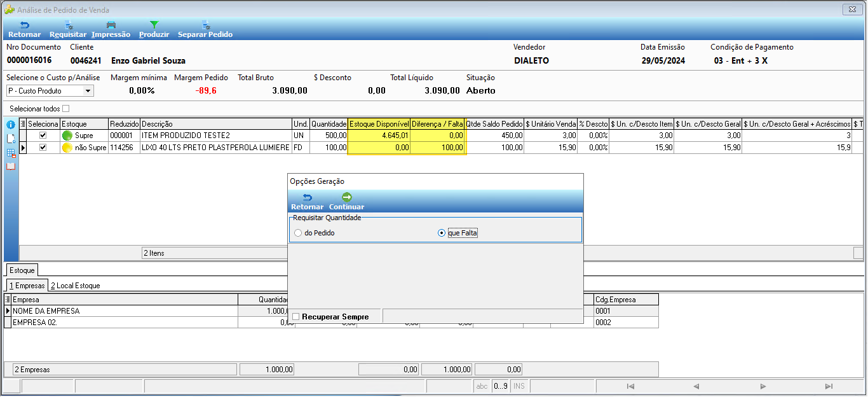The width and height of the screenshot is (868, 397).
Task: Go to next record navigation arrow
Action: point(763,386)
